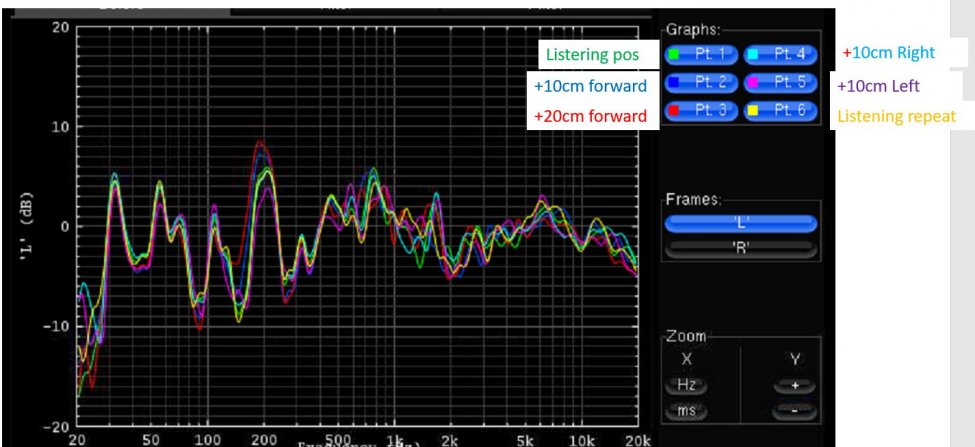This screenshot has width=975, height=447.
Task: Click the Y label in Zoom panel
Action: [x=795, y=359]
